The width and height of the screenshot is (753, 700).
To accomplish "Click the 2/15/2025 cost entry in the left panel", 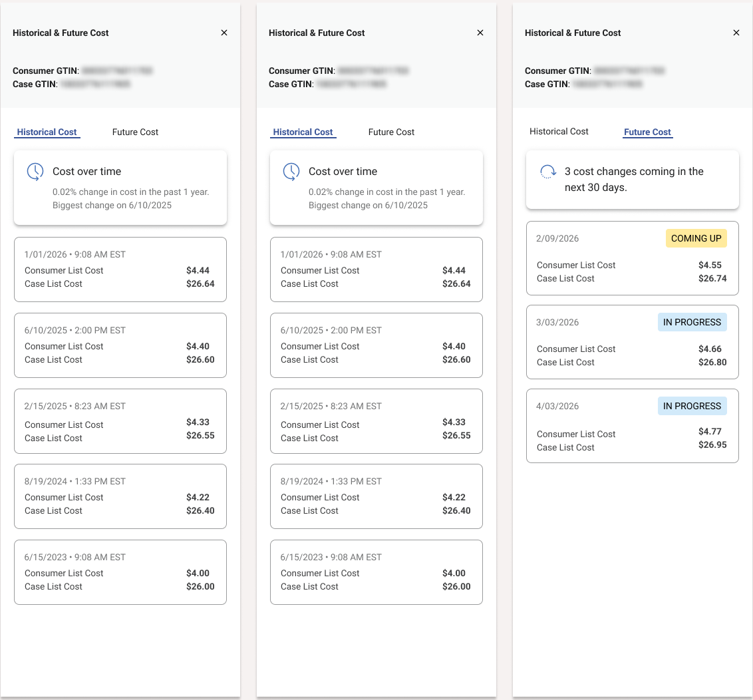I will tap(120, 421).
